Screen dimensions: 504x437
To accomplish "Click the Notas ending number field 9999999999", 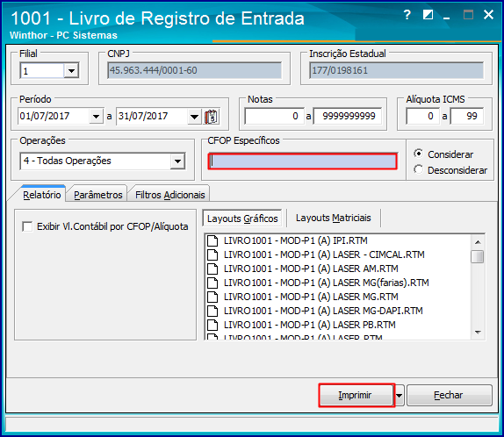I will coord(348,116).
